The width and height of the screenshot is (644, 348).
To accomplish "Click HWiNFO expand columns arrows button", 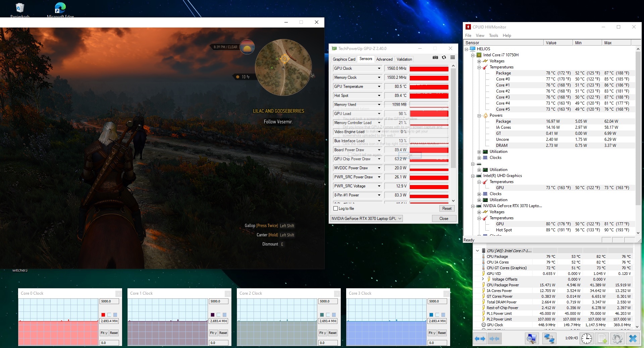I will 480,339.
